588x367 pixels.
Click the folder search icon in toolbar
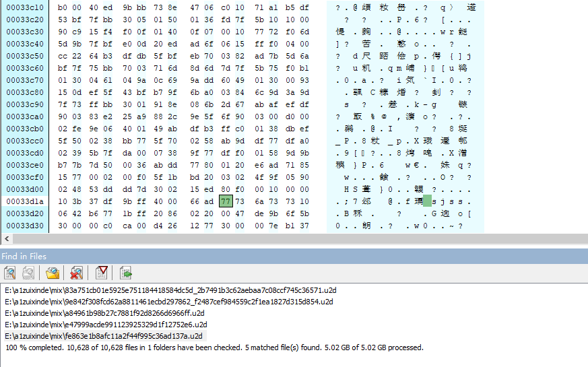click(x=53, y=273)
